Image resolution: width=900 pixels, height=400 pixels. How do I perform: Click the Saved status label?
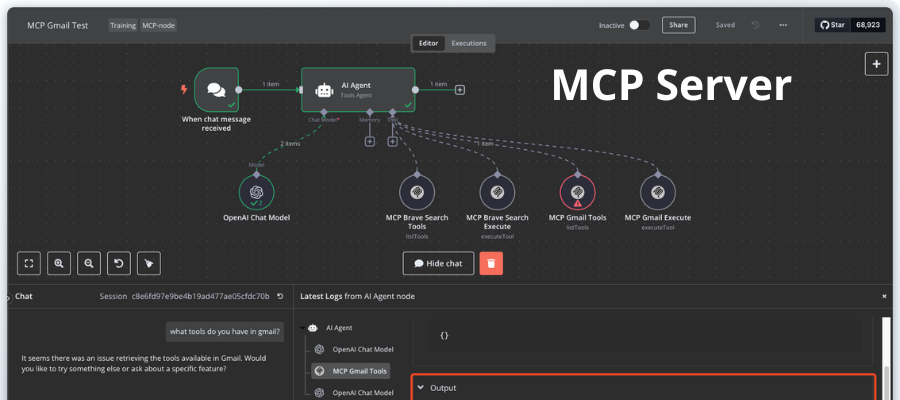tap(725, 25)
